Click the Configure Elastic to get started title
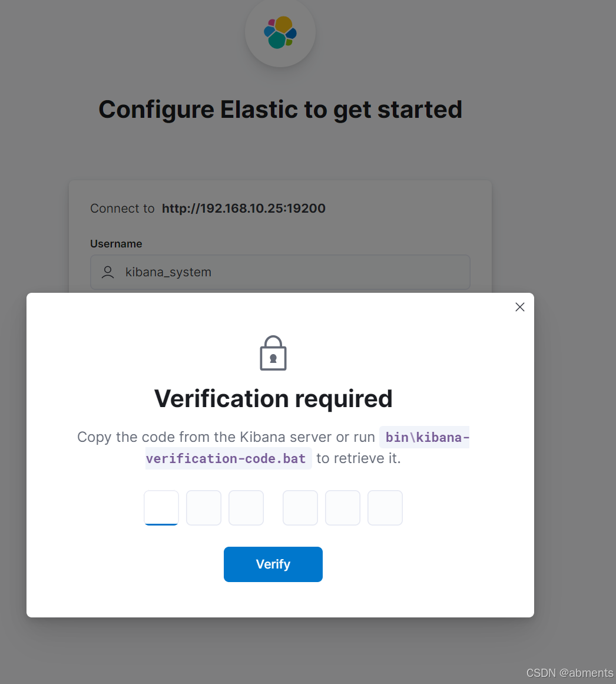 (280, 110)
